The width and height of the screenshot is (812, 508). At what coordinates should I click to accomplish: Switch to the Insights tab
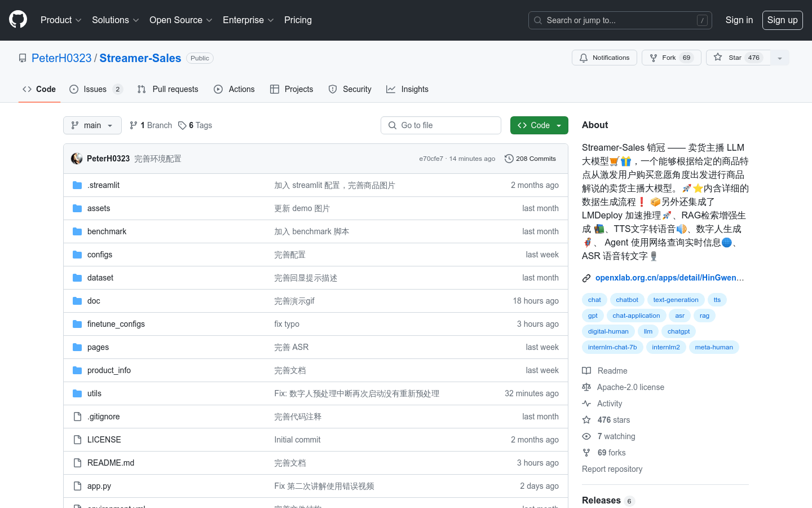[x=408, y=89]
